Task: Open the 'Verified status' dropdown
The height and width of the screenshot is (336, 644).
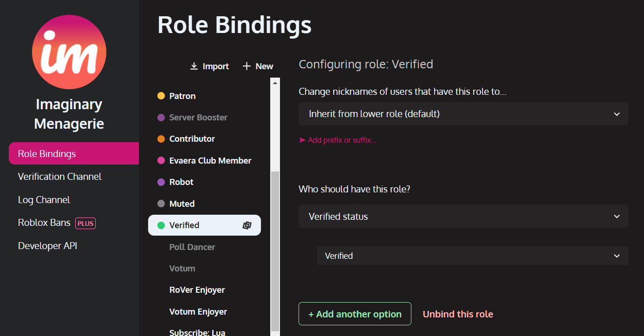Action: click(x=463, y=216)
